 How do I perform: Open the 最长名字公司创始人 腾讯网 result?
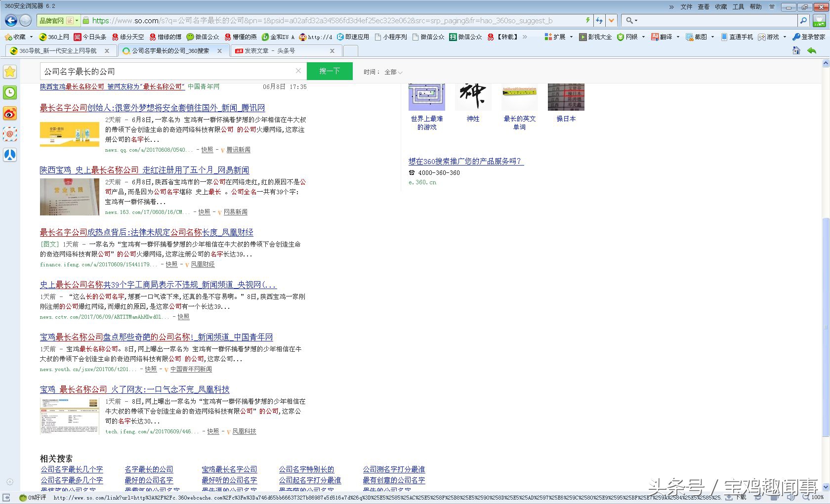[x=152, y=108]
